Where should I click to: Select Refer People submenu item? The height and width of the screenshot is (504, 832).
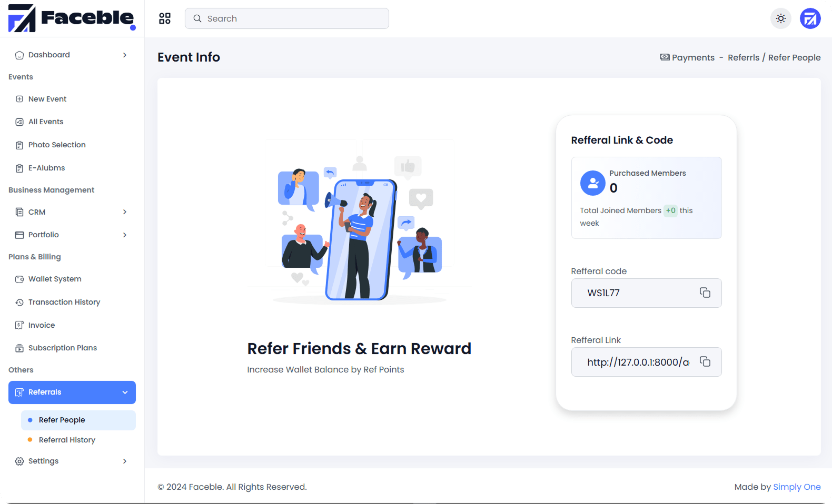pos(62,420)
